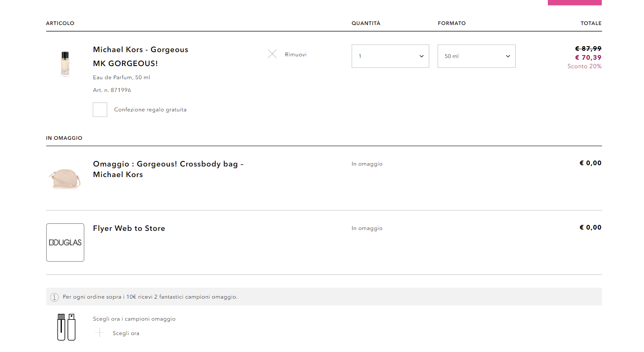644x352 pixels.
Task: Open the Gorgeous! Crossbody bag gift title
Action: 168,169
